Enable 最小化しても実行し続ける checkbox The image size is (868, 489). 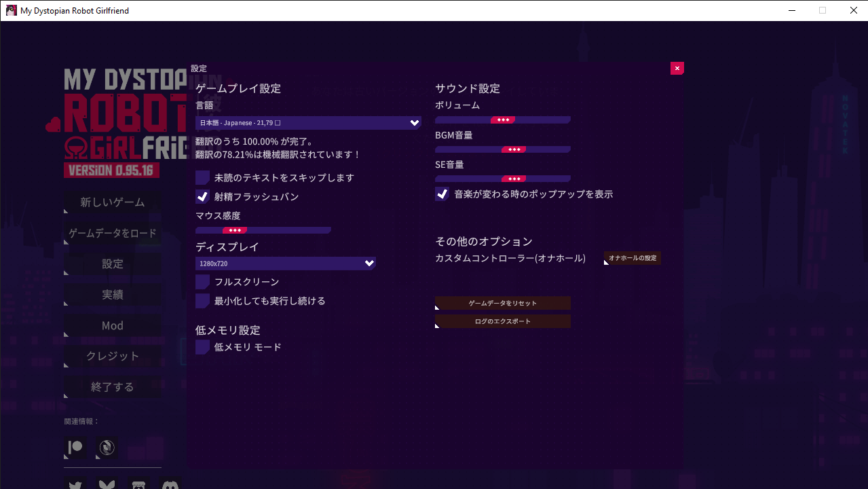click(202, 301)
